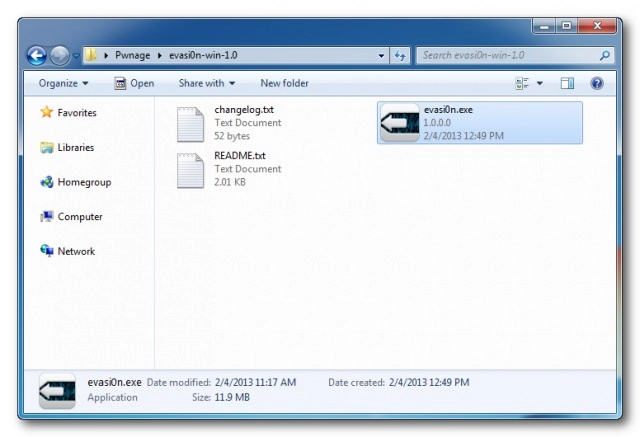The height and width of the screenshot is (437, 640).
Task: Open Help with question mark icon
Action: [597, 83]
